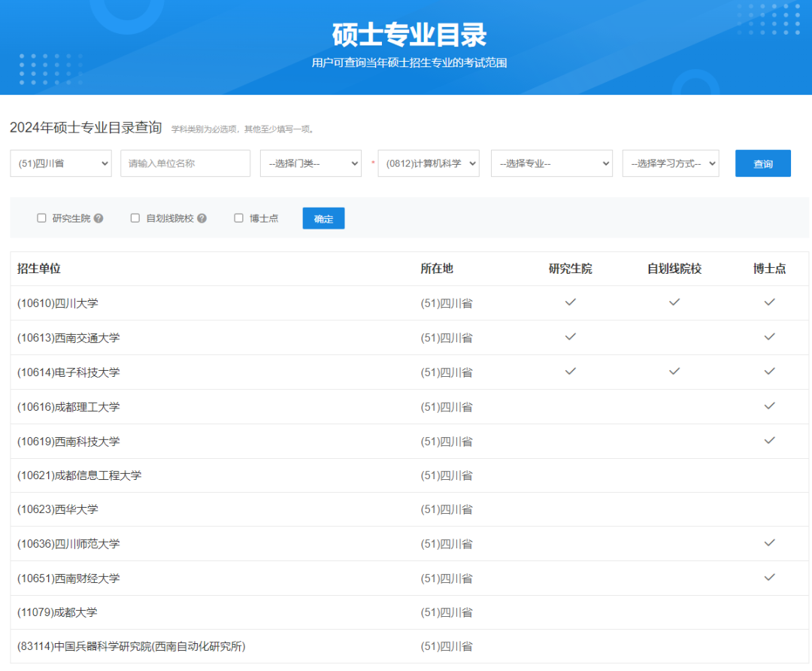
Task: Click the 查询 search button
Action: [763, 163]
